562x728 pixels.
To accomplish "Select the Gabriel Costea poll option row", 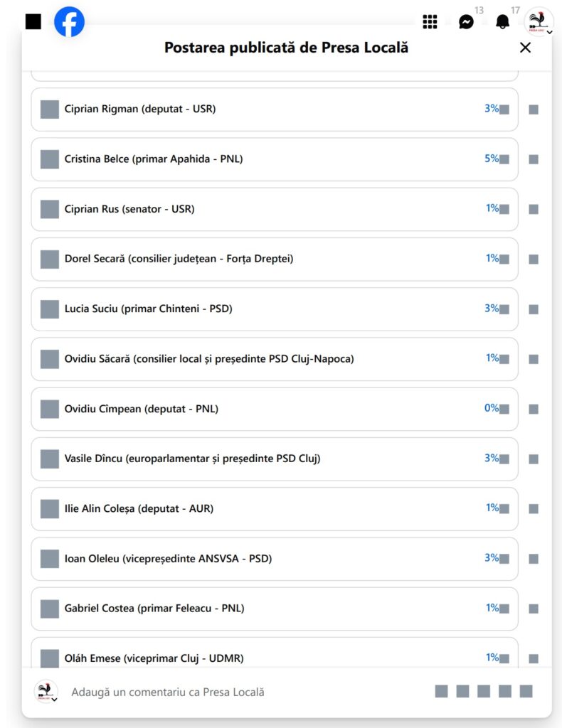I will point(275,609).
